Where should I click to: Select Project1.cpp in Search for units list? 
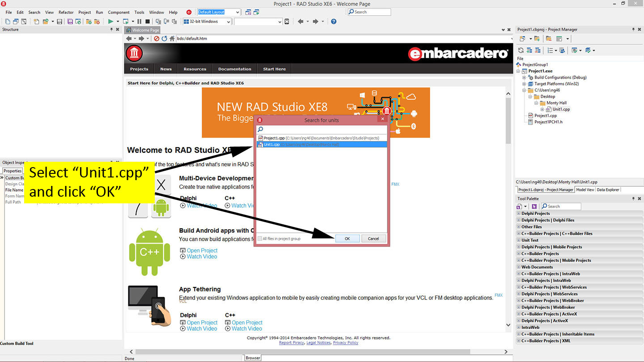[x=322, y=138]
